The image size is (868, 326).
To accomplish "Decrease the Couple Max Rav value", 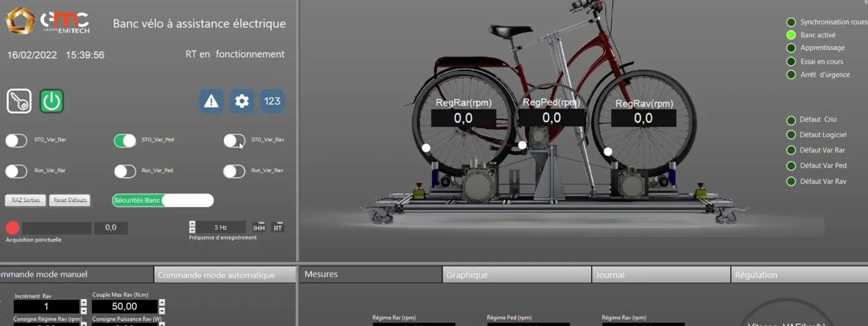I will 162,310.
